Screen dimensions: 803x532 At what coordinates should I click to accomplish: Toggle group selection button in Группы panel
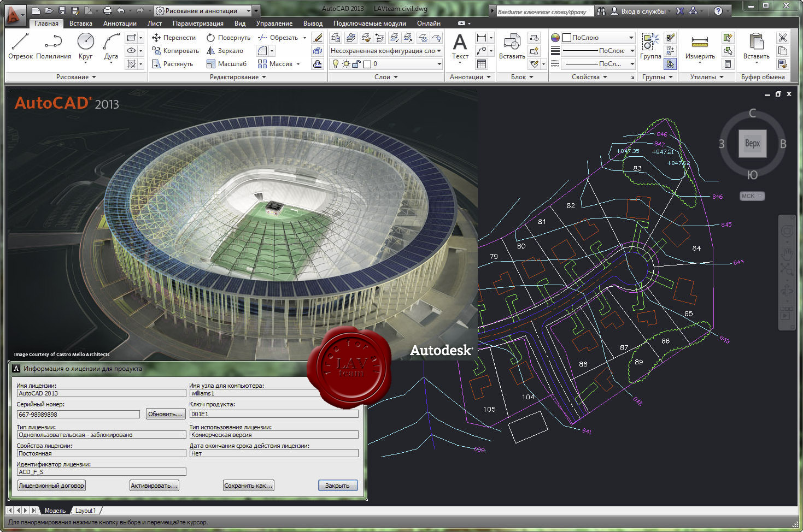670,64
